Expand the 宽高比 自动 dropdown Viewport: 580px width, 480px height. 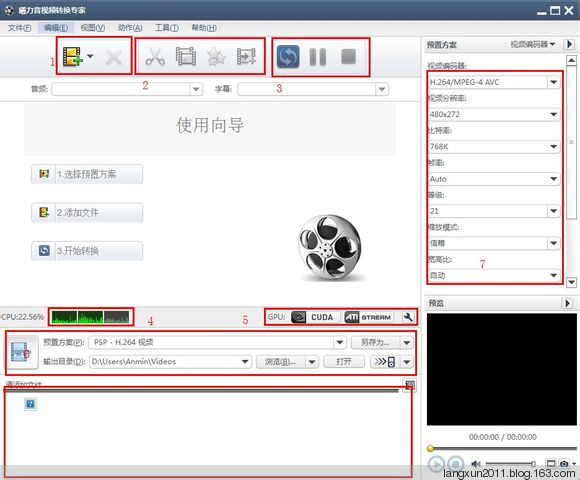pos(553,275)
